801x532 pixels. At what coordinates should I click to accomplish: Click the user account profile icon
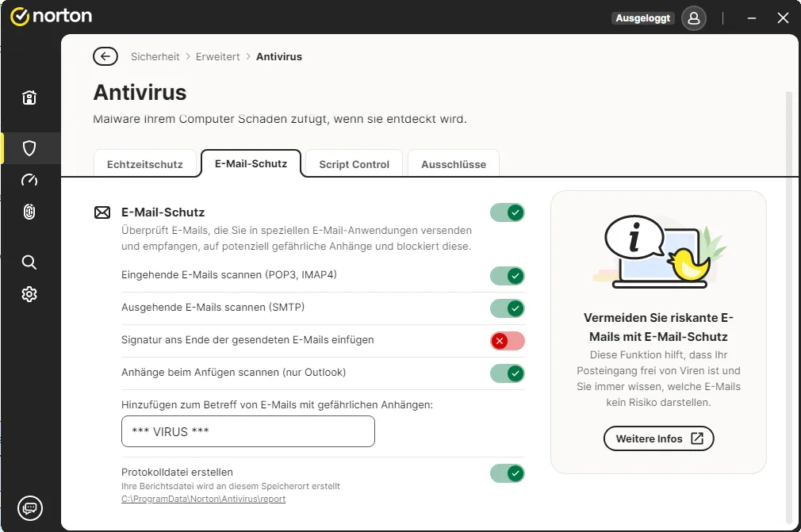coord(694,18)
